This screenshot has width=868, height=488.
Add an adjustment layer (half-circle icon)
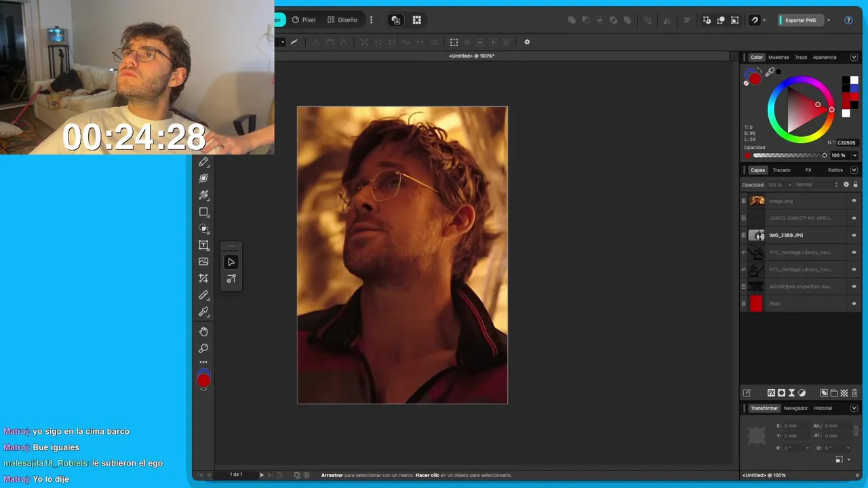pyautogui.click(x=802, y=393)
